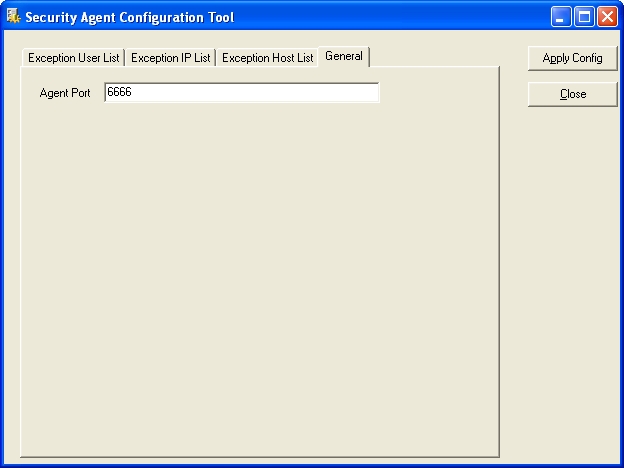Click the empty area of the General panel

260,280
